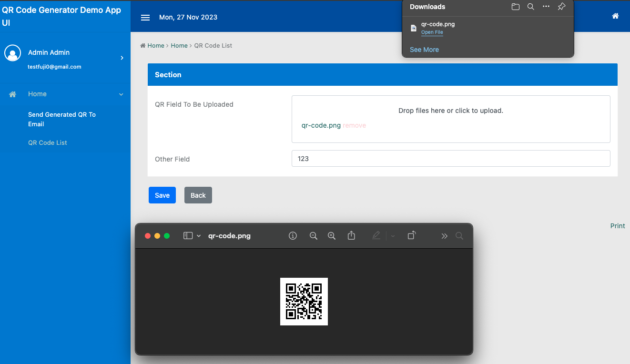Click the date Mon, 27 Nov 2023

(x=188, y=17)
